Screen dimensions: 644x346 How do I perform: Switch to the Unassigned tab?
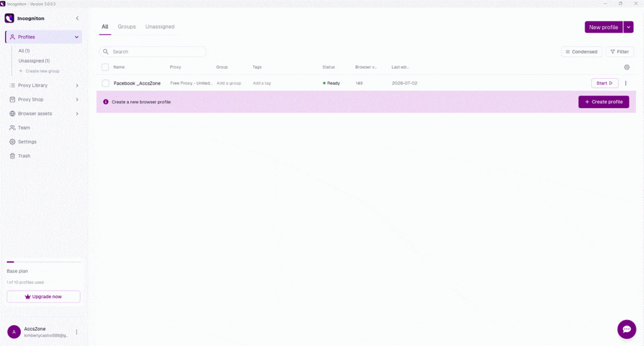(160, 26)
